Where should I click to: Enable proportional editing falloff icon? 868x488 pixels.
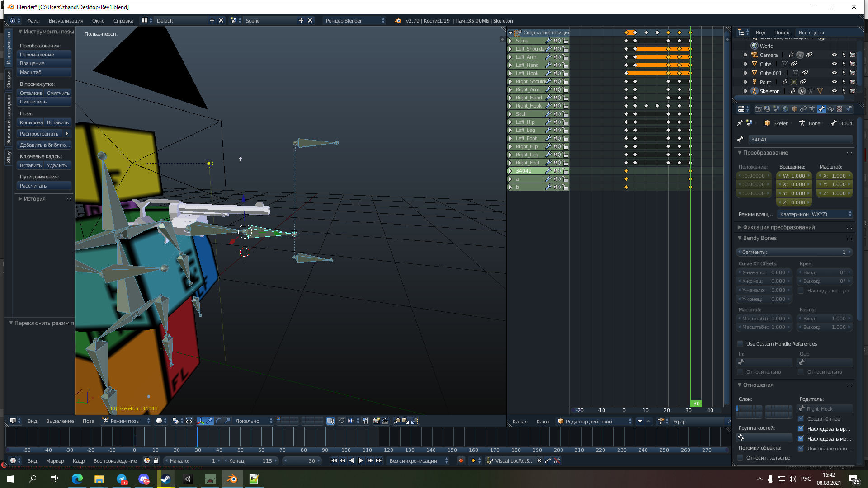tap(159, 421)
